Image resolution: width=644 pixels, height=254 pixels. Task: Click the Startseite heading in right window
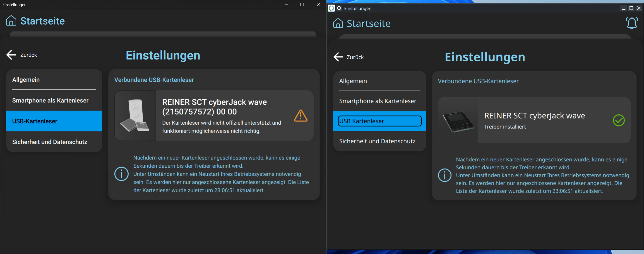[x=368, y=23]
